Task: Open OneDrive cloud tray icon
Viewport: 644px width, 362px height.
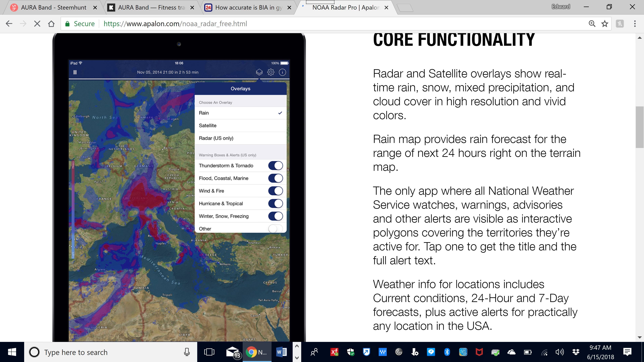Action: 511,352
